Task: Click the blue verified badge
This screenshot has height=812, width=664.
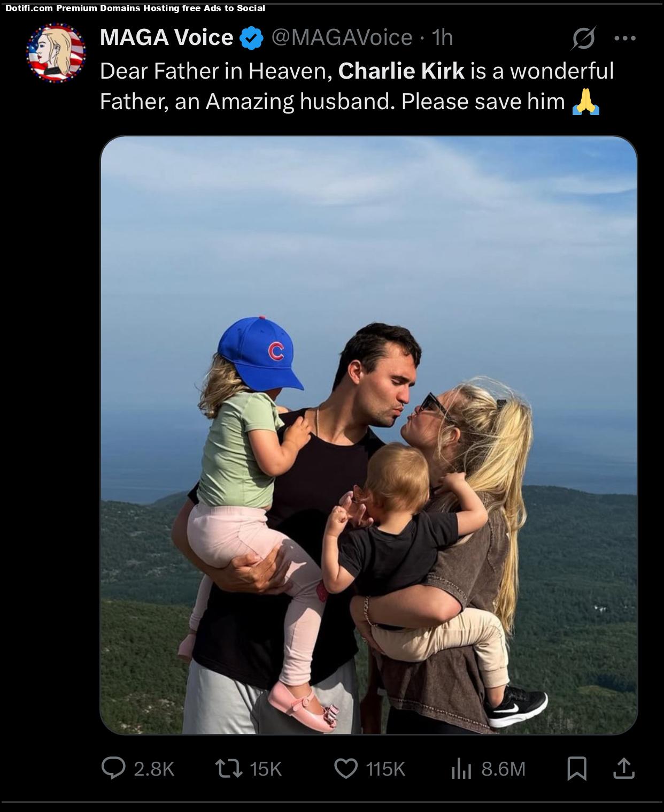Action: coord(252,38)
